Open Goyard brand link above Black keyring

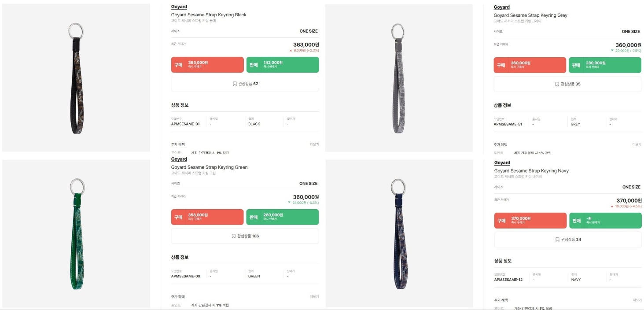pos(179,7)
